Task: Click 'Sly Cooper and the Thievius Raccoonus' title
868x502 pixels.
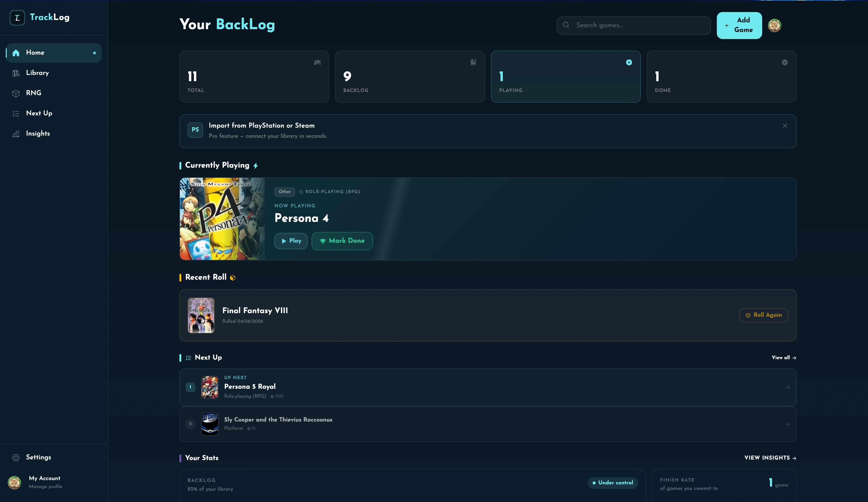Action: click(278, 420)
